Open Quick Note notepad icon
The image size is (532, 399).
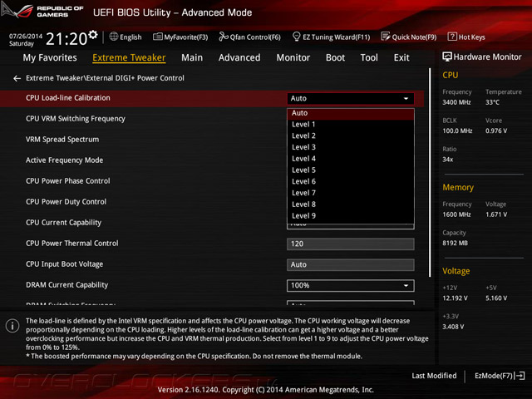click(386, 37)
